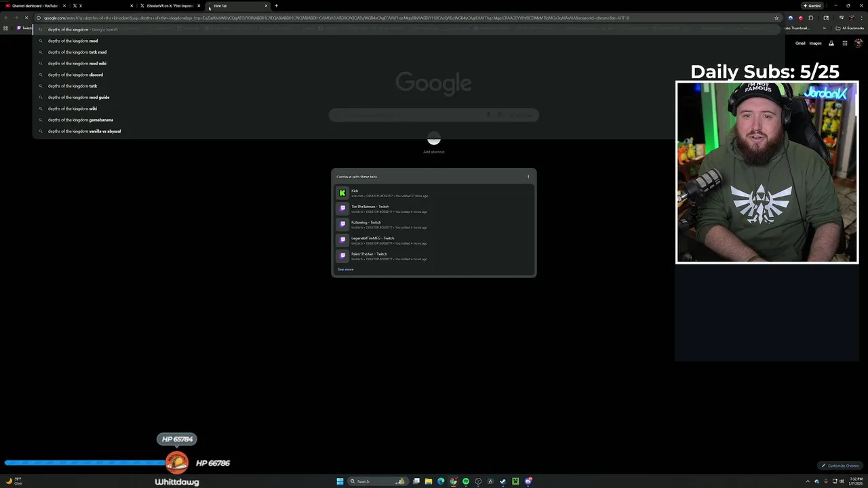Image resolution: width=868 pixels, height=488 pixels.
Task: Open the weather widget on taskbar
Action: pyautogui.click(x=14, y=481)
